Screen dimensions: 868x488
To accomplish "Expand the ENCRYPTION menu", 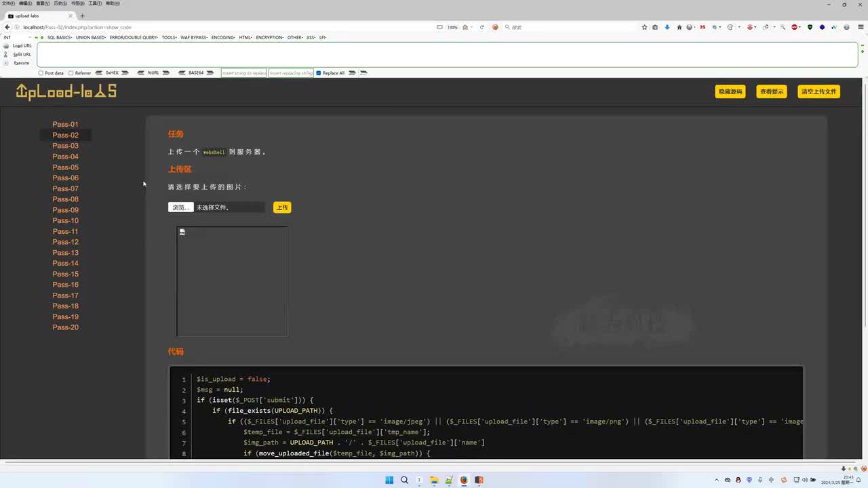I will pos(270,37).
